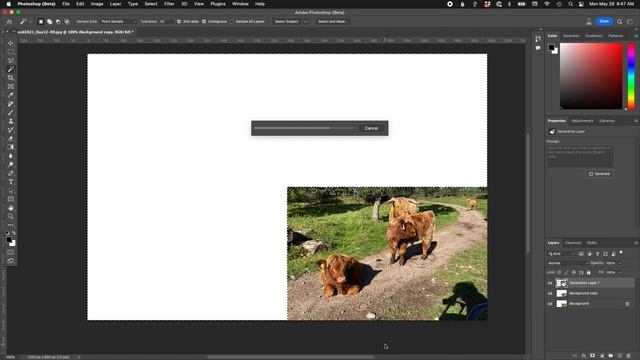Screen dimensions: 640x360
Task: Open the layer Fill dropdown arrow
Action: tap(620, 272)
